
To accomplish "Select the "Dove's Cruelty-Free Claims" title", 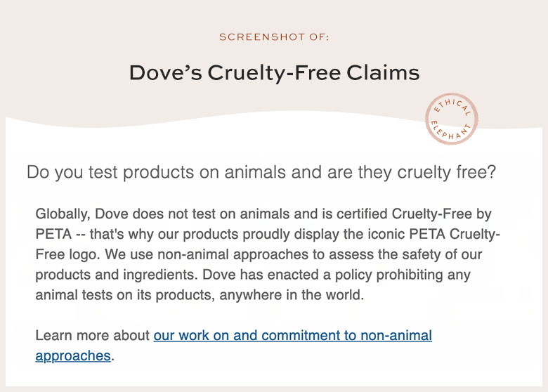I will tap(274, 72).
